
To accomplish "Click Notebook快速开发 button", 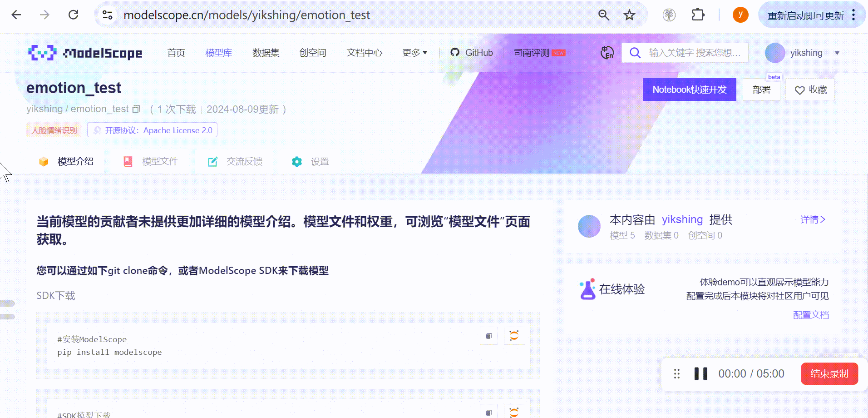I will [690, 90].
